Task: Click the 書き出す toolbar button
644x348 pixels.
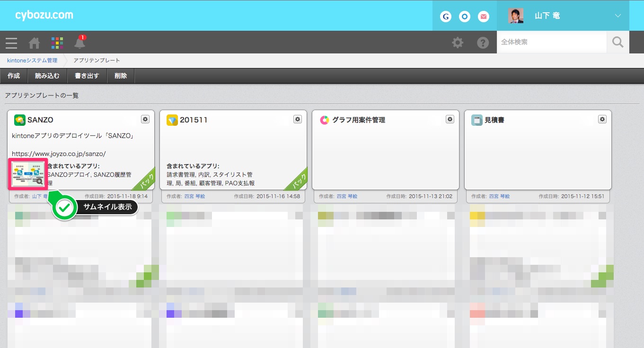Action: pyautogui.click(x=87, y=76)
